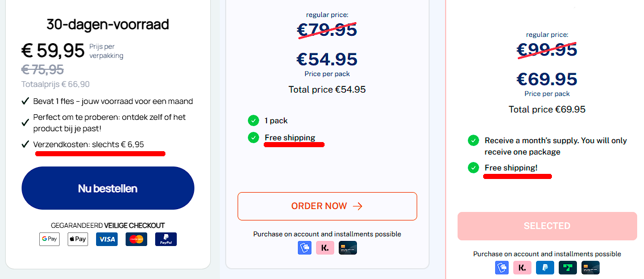Click PayPal icon in the €69.95 card
The image size is (644, 279).
(545, 268)
